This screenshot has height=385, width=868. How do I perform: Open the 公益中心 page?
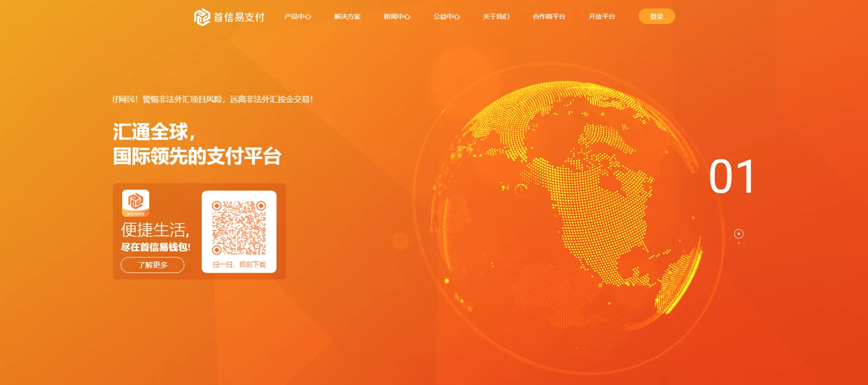pos(446,17)
